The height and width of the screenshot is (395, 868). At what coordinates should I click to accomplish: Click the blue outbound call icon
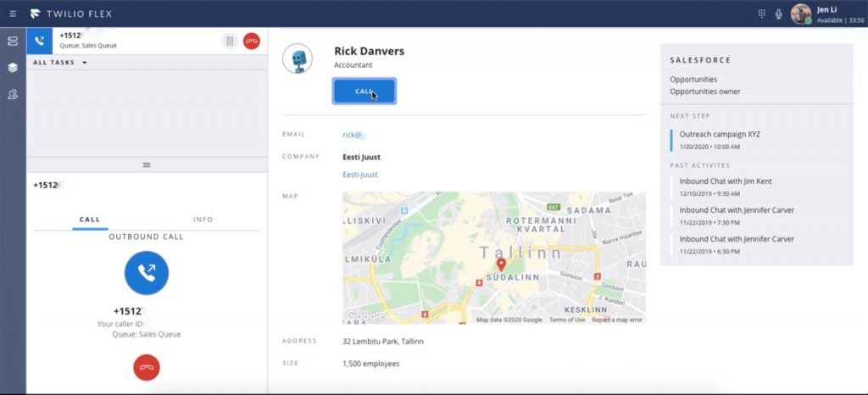(x=147, y=273)
